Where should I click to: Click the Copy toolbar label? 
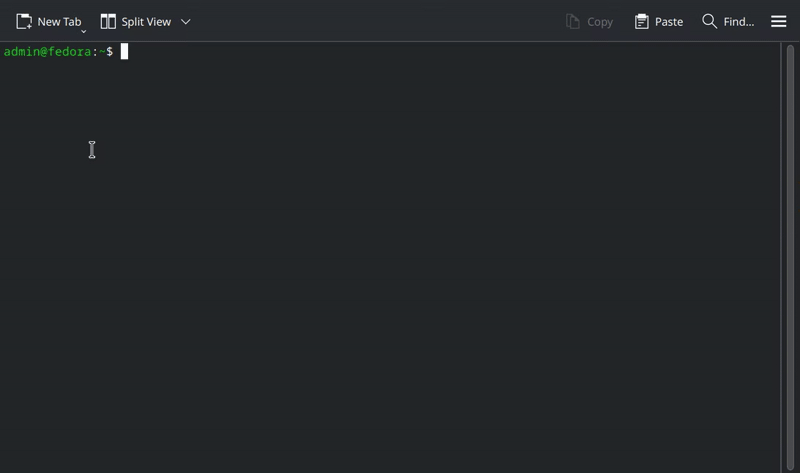point(600,22)
